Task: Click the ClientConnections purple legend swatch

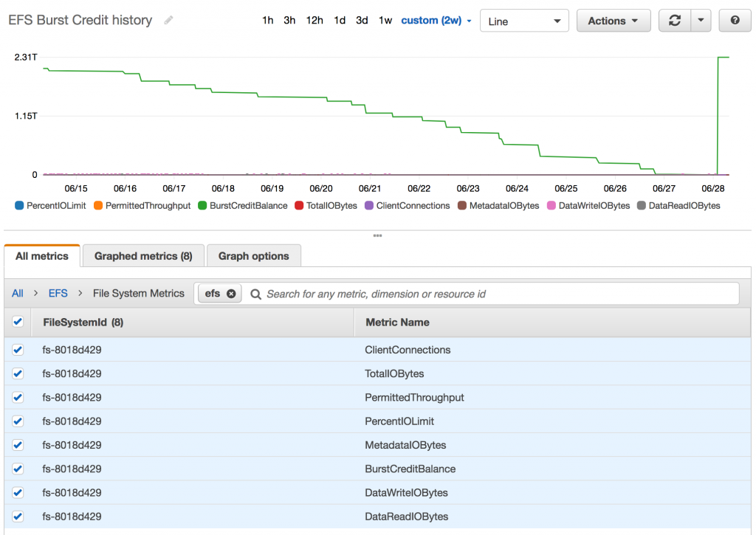Action: pos(369,206)
